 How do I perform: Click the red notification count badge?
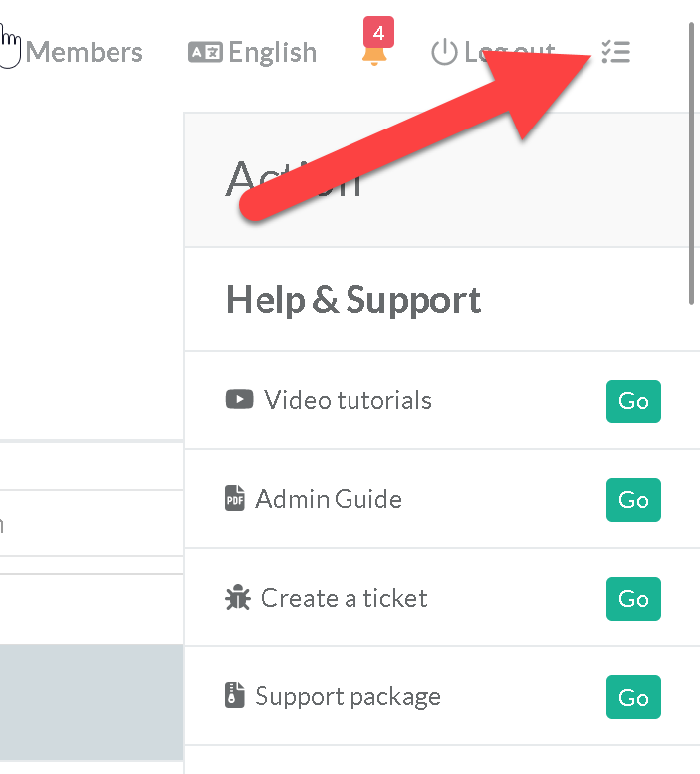coord(378,33)
